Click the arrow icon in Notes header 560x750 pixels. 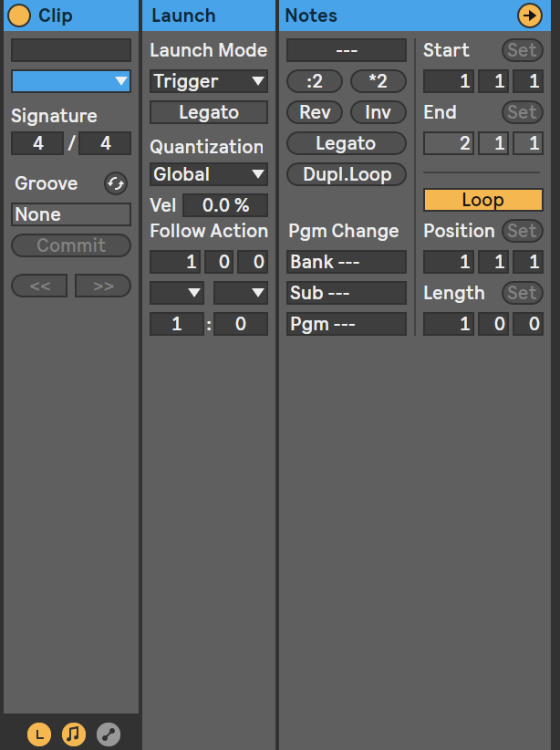point(528,16)
